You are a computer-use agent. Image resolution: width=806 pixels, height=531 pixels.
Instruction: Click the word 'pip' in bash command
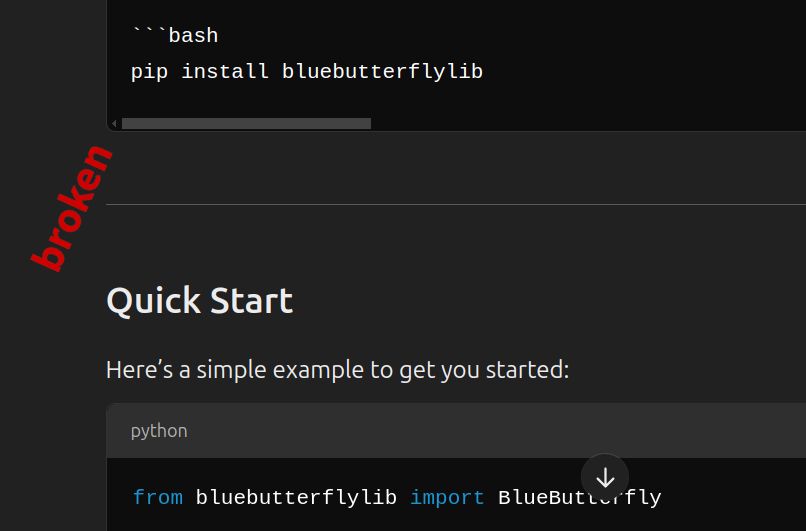click(149, 72)
